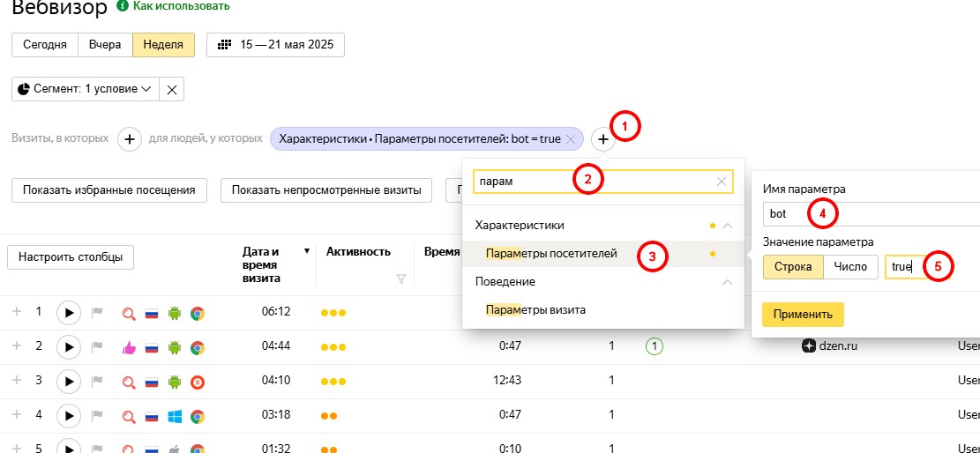This screenshot has width=980, height=453.
Task: Play the recording of visit 2
Action: pyautogui.click(x=69, y=346)
